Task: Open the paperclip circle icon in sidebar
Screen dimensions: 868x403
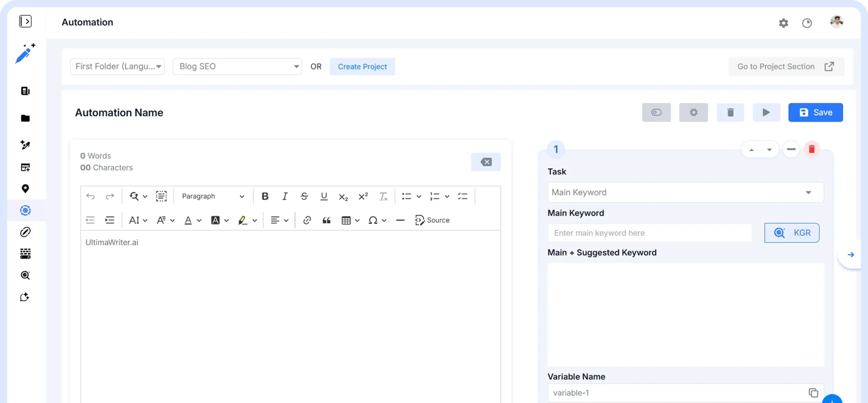Action: (25, 232)
